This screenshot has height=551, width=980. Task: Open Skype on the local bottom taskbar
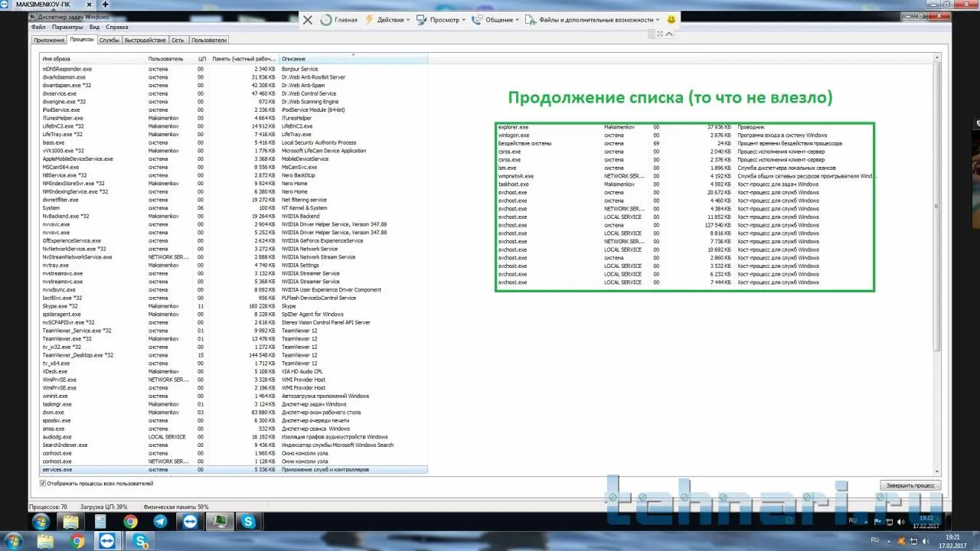(x=139, y=541)
